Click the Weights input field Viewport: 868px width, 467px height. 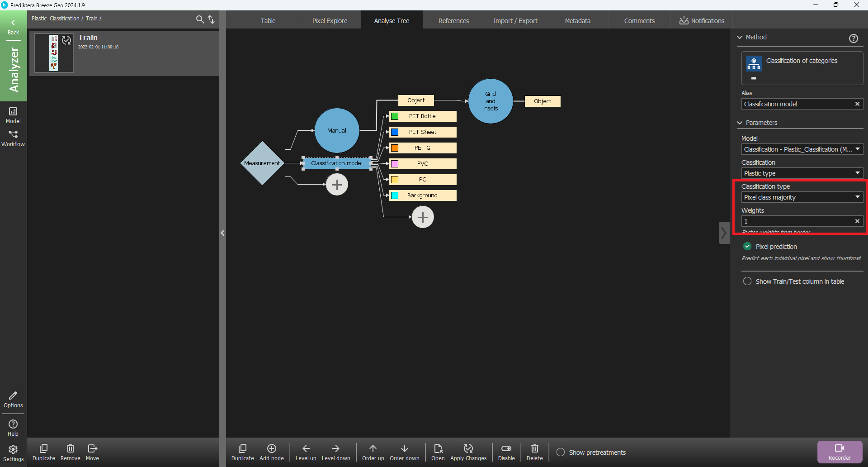(x=797, y=221)
